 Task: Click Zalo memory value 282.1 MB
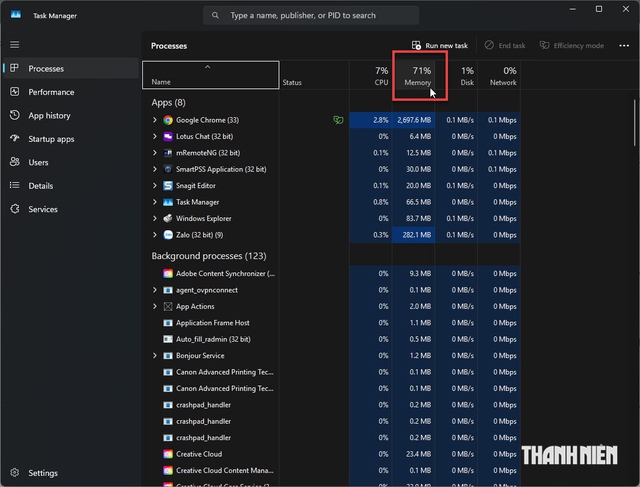[x=413, y=235]
